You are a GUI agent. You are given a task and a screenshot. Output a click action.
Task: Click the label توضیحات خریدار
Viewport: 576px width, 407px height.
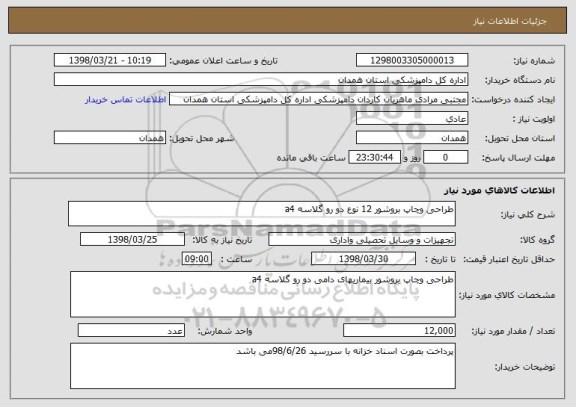(525, 367)
